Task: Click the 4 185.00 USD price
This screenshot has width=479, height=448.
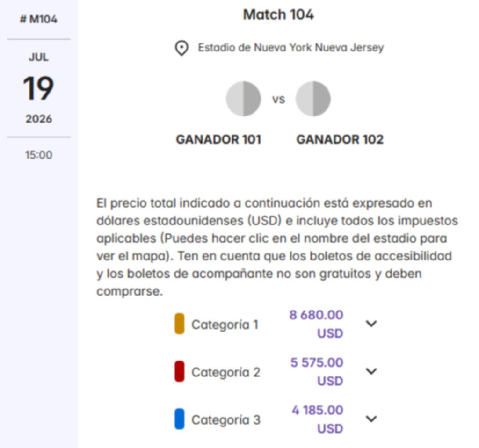Action: (x=316, y=419)
